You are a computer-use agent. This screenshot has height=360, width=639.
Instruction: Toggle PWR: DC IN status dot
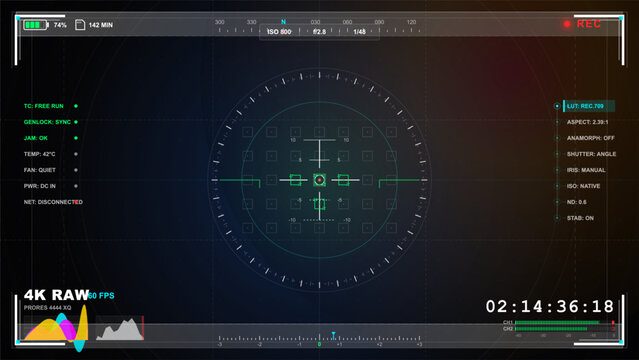click(76, 186)
